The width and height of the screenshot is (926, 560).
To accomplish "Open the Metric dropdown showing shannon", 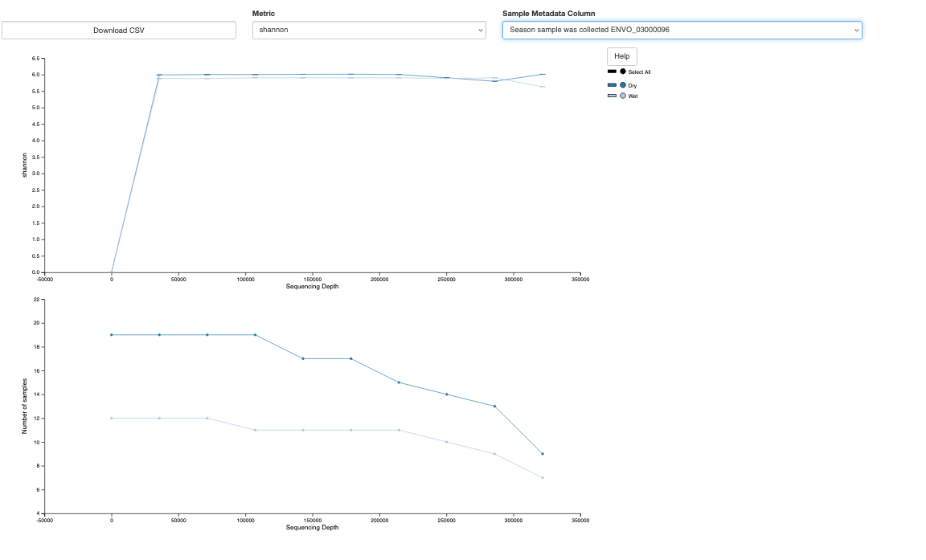I will [369, 30].
